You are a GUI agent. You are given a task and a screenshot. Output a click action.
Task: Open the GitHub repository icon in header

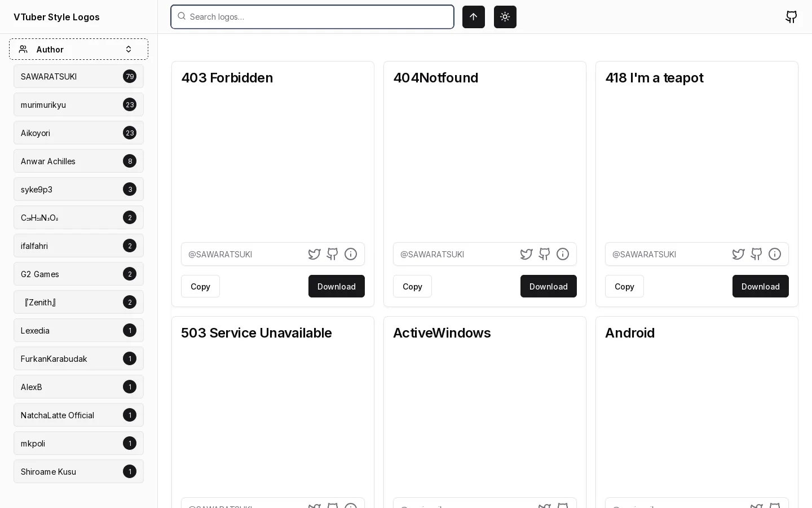[791, 17]
